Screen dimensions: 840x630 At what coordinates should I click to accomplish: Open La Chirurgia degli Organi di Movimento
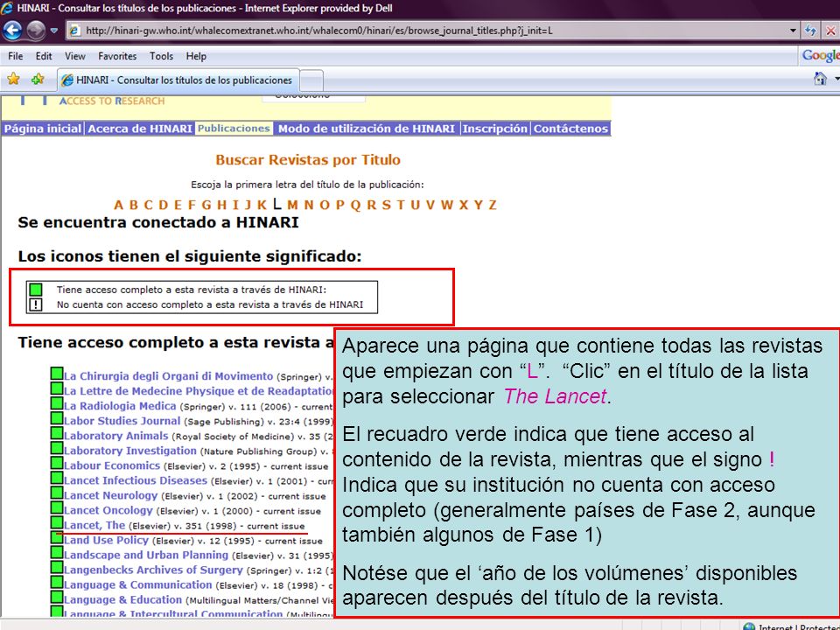pyautogui.click(x=168, y=376)
